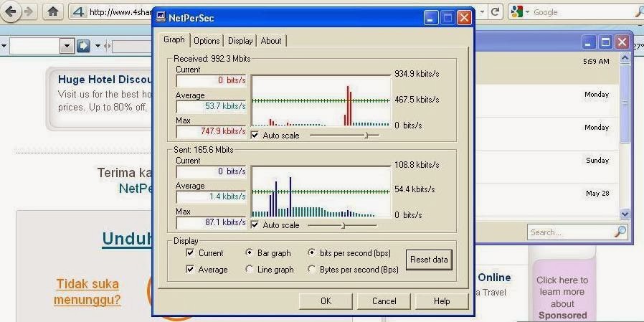The width and height of the screenshot is (644, 322).
Task: Click the Cancel button
Action: tap(384, 301)
